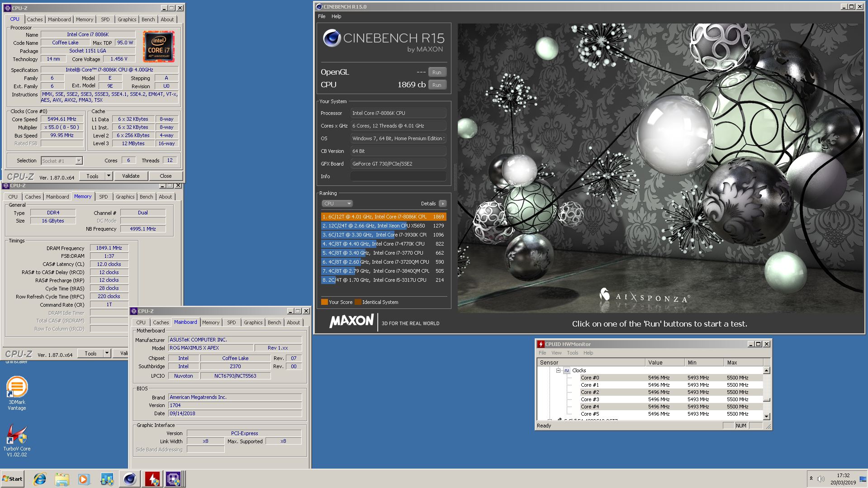This screenshot has width=868, height=488.
Task: Show hidden tray icons arrow
Action: 811,479
